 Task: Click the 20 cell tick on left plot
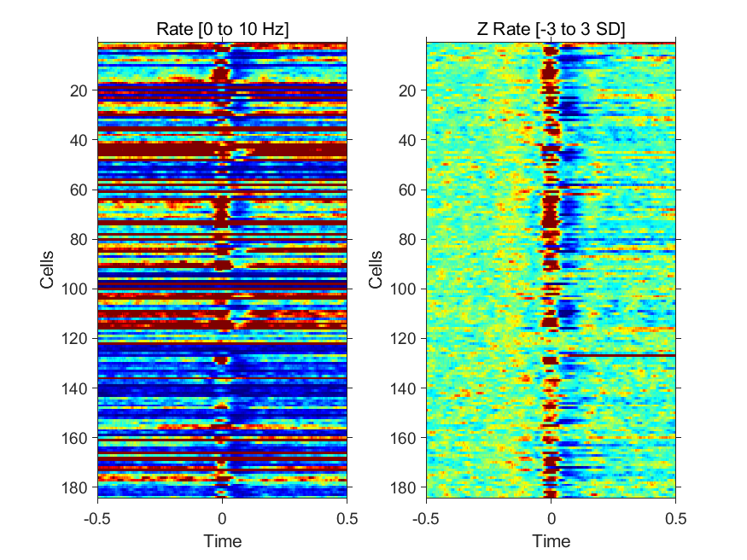(79, 90)
